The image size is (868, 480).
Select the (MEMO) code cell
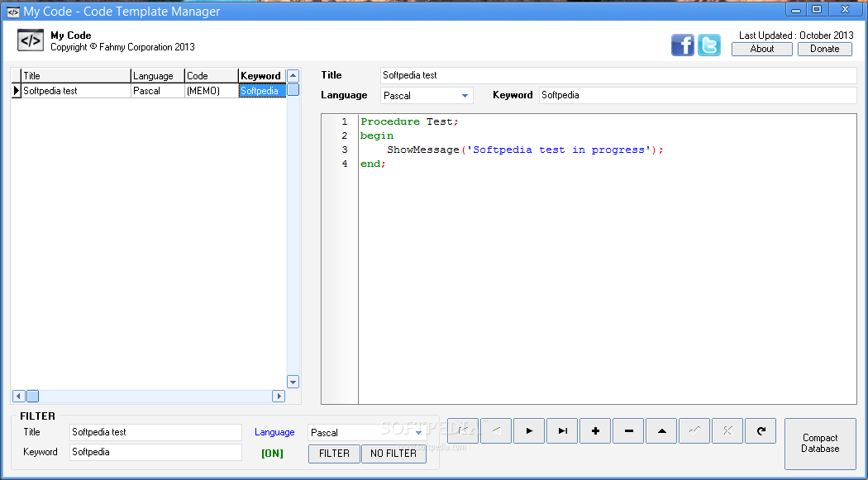pos(212,91)
